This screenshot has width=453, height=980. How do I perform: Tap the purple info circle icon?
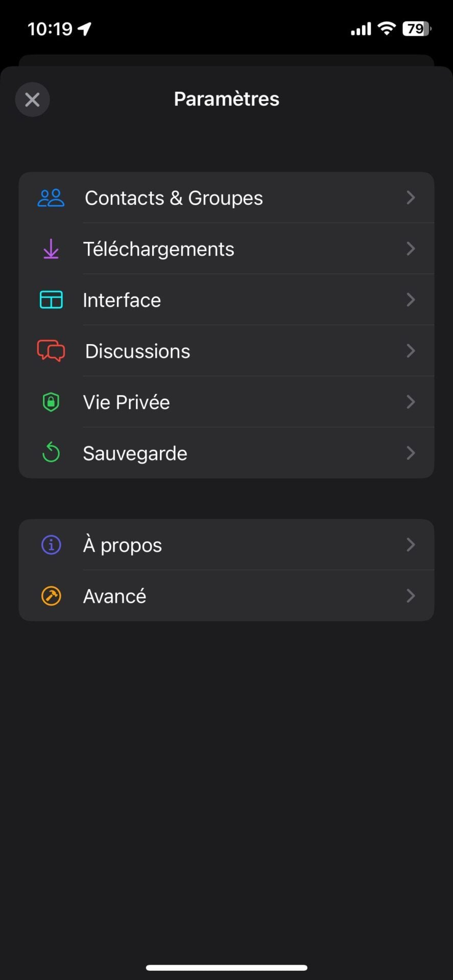[51, 545]
